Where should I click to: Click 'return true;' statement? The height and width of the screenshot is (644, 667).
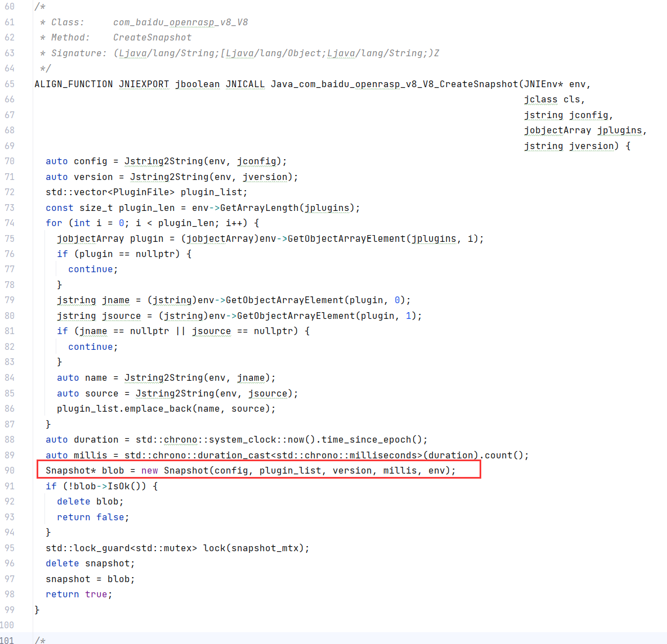pyautogui.click(x=79, y=595)
